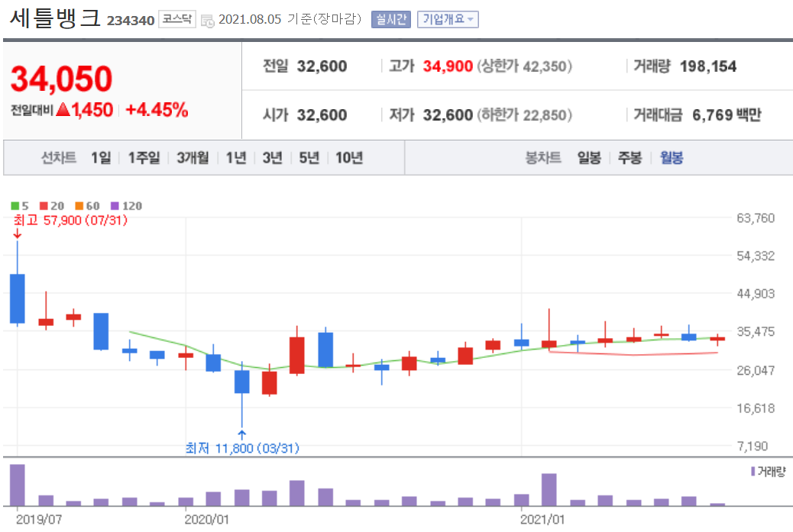Click the 최고 57,900 (07/31) label
The image size is (793, 532).
coord(71,221)
